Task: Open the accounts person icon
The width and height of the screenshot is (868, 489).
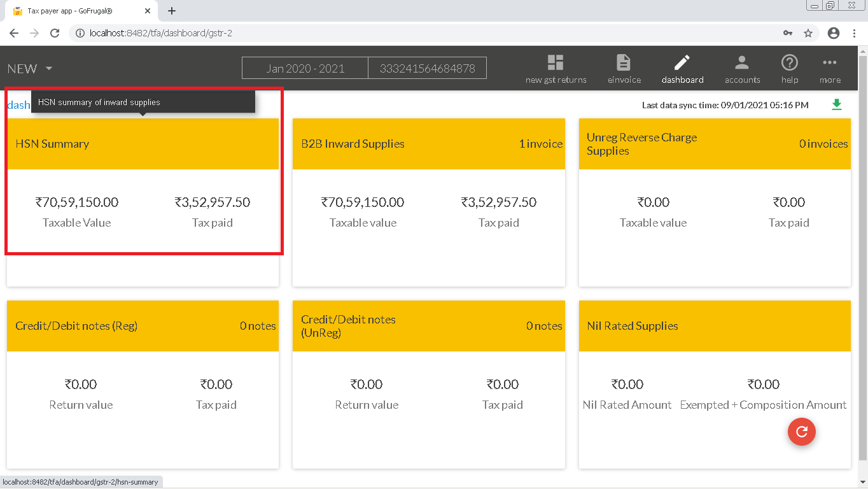Action: pos(742,62)
